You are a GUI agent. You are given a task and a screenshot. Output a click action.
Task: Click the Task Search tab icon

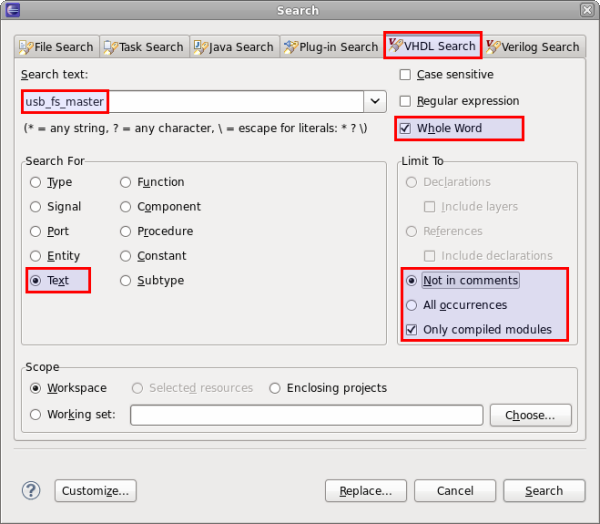tap(111, 47)
